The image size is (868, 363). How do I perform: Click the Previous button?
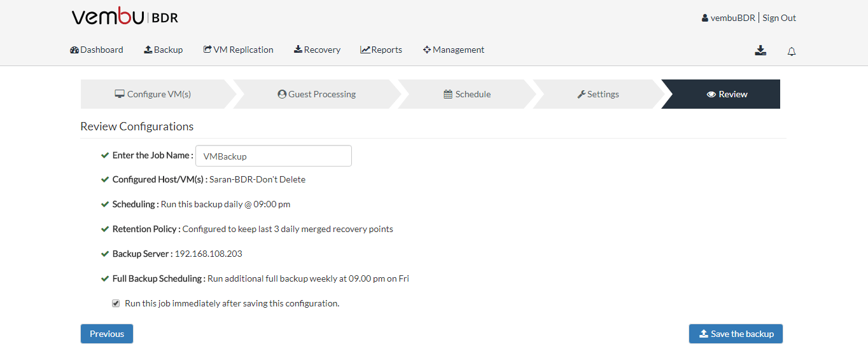107,334
